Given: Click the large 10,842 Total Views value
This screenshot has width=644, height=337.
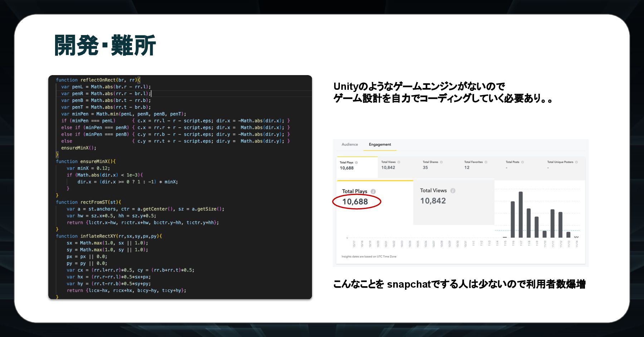Looking at the screenshot, I should [433, 201].
